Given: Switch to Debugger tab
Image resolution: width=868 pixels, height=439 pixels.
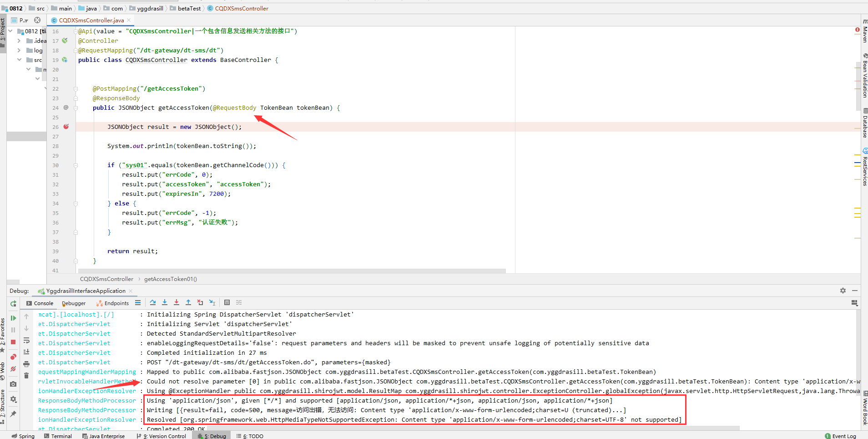Looking at the screenshot, I should 74,303.
